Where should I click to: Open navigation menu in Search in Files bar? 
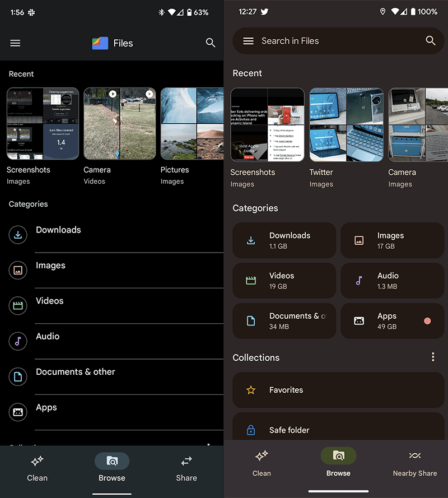point(249,41)
